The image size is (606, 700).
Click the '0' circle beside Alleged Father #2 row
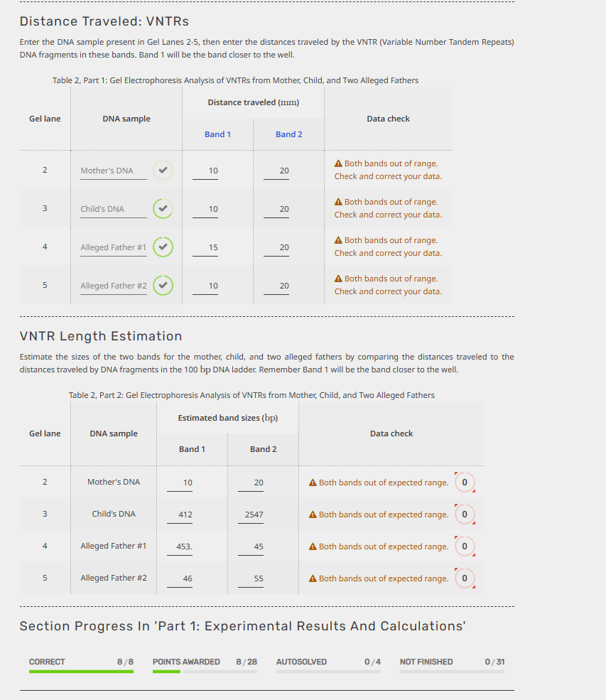pos(465,578)
